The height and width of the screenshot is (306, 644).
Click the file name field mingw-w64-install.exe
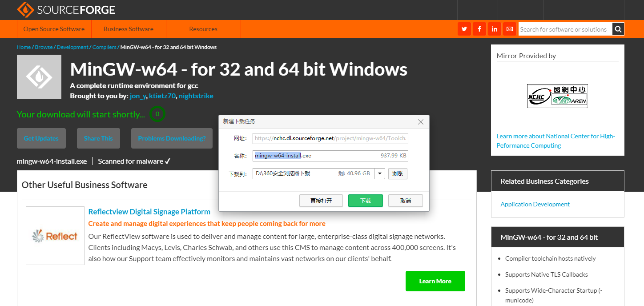coord(330,156)
